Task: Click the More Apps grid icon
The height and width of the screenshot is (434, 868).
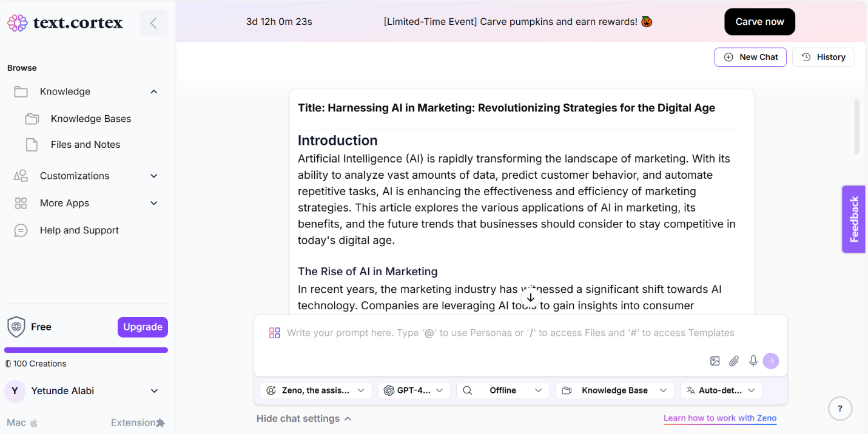Action: 21,203
